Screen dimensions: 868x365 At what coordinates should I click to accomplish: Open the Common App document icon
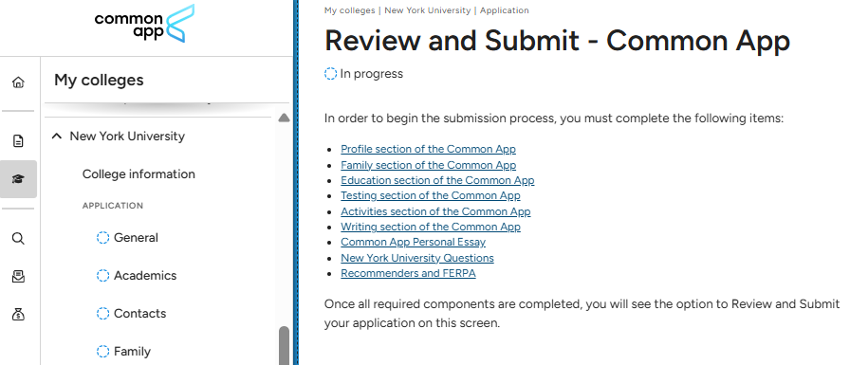point(18,141)
